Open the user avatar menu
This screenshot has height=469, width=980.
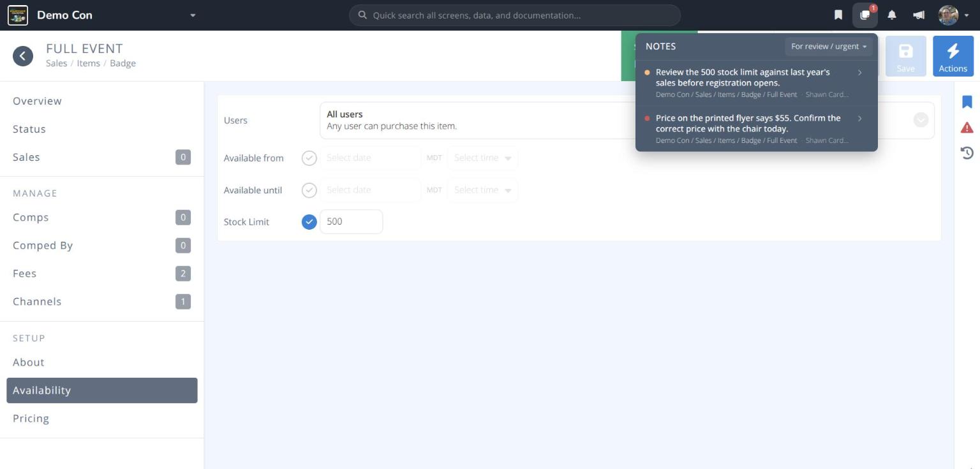[953, 15]
